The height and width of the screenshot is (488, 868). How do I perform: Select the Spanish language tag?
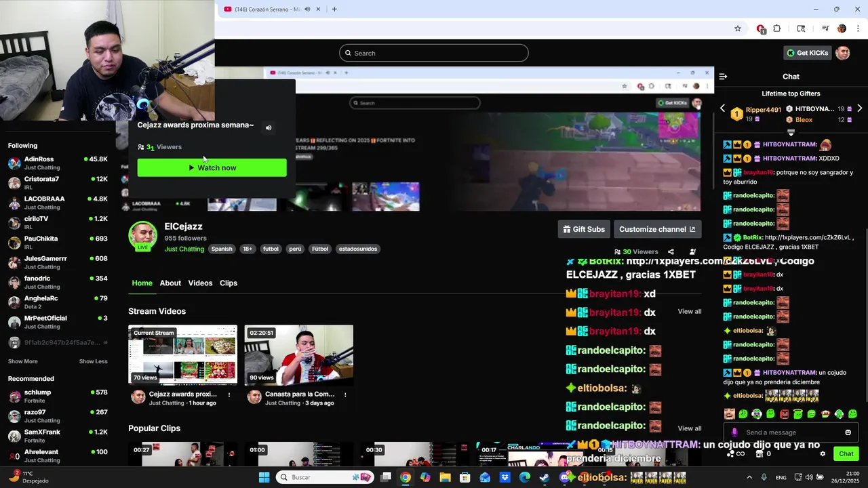point(222,249)
